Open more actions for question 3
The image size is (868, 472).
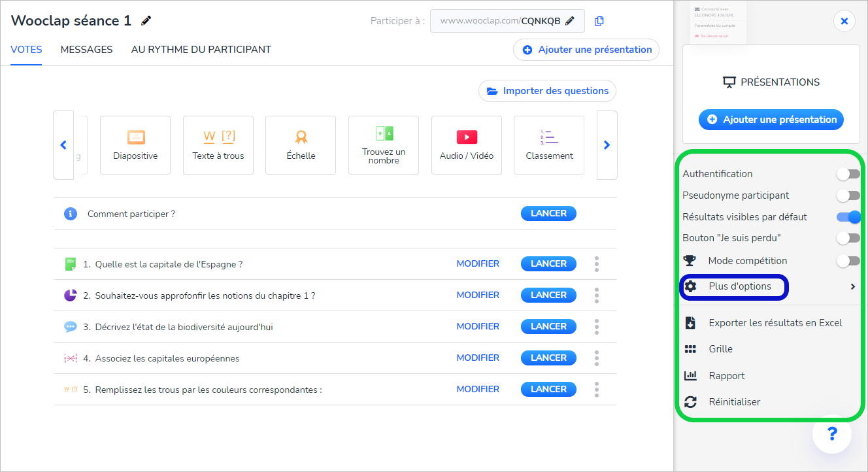click(597, 327)
